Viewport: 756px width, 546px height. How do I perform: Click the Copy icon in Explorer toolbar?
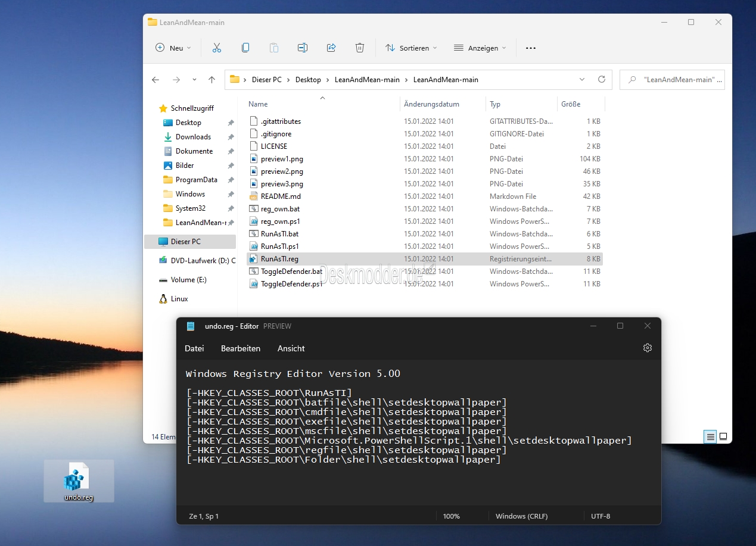(x=245, y=48)
